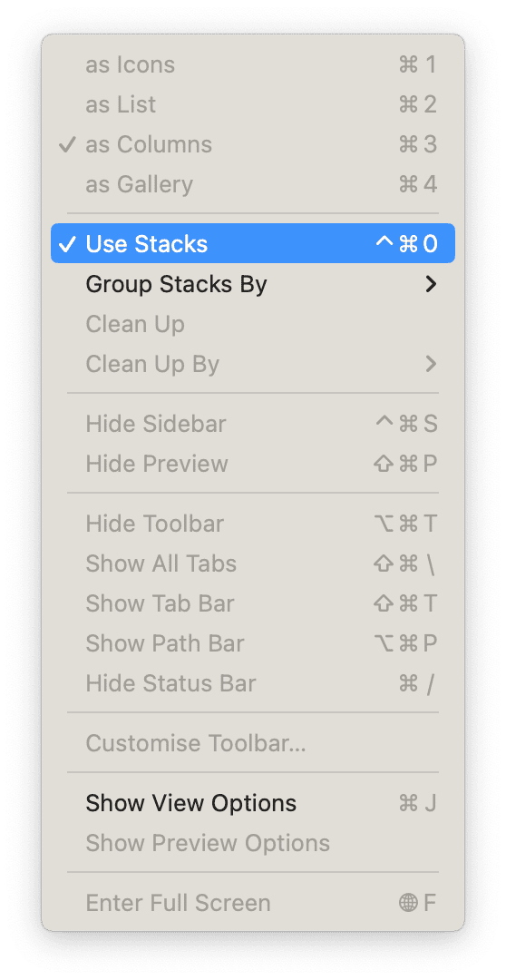506x980 pixels.
Task: Choose as Icons view option
Action: (252, 64)
